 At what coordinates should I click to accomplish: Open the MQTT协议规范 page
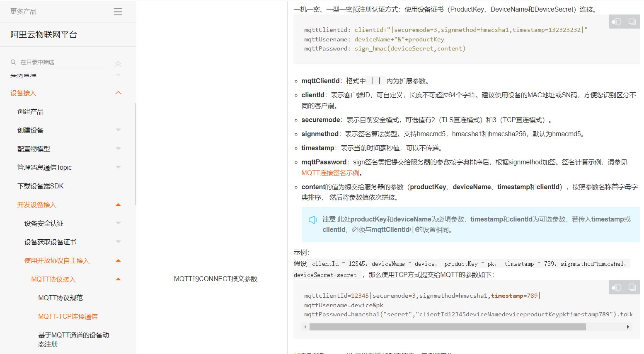pyautogui.click(x=61, y=298)
